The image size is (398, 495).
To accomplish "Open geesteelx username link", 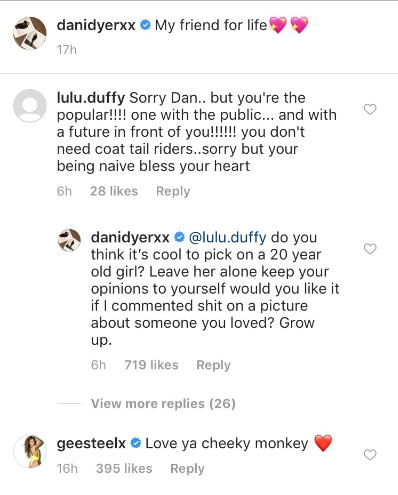I will (91, 443).
